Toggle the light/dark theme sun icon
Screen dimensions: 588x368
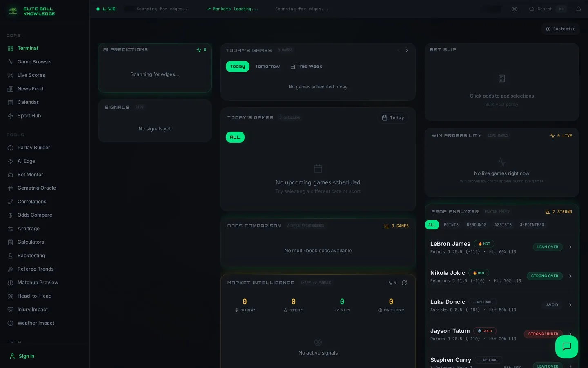pyautogui.click(x=514, y=9)
